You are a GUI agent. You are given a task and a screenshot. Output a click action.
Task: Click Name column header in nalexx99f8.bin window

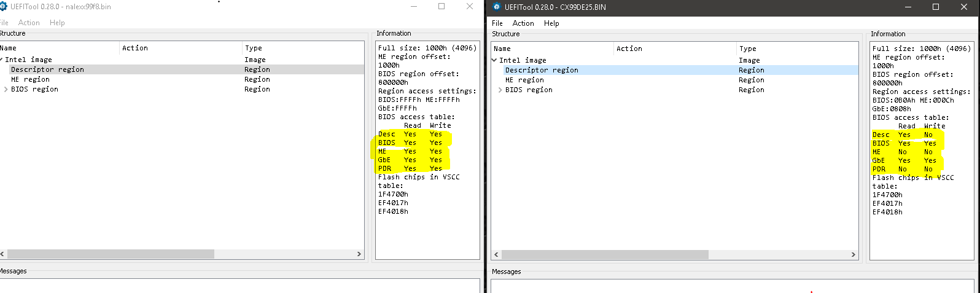60,48
